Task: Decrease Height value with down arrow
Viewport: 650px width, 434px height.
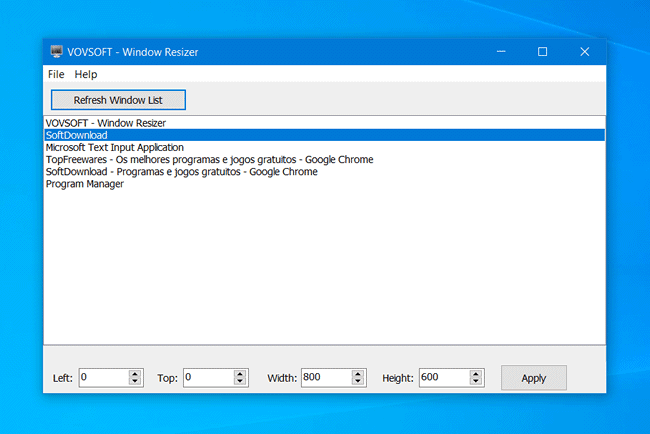Action: point(477,382)
